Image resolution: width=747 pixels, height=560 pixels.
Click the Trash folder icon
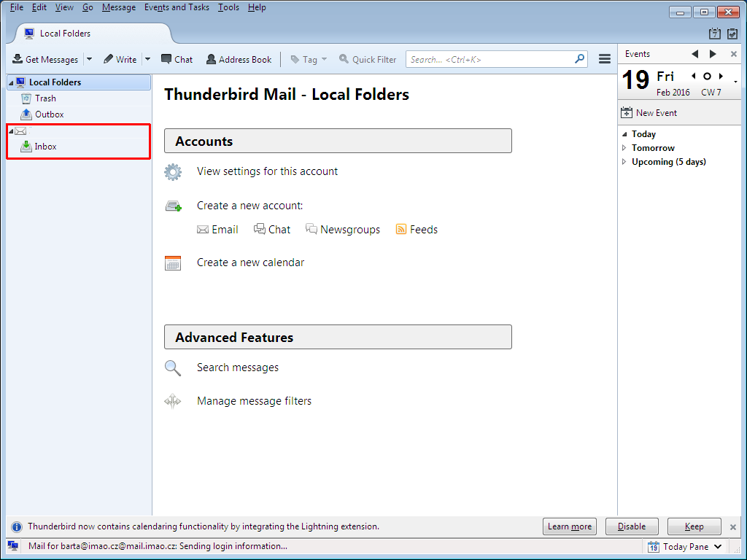click(26, 98)
